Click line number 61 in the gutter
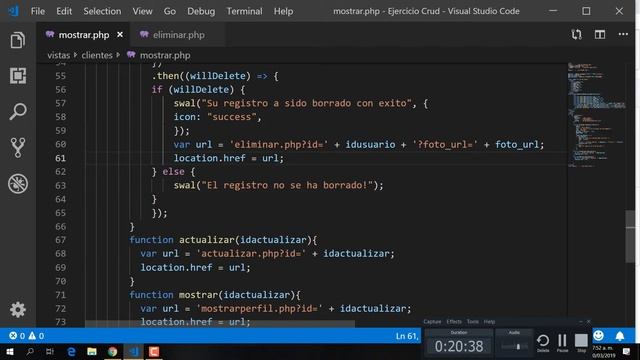640x360 pixels. 60,158
